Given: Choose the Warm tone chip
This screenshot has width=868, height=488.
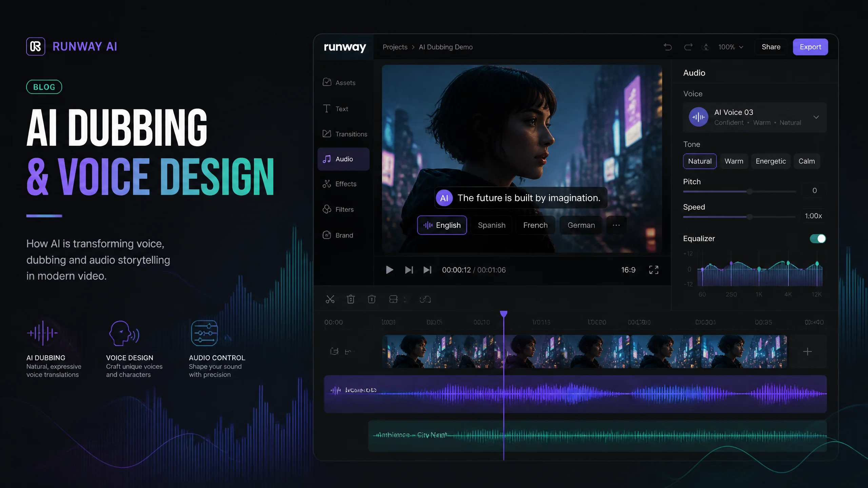Looking at the screenshot, I should (x=734, y=161).
